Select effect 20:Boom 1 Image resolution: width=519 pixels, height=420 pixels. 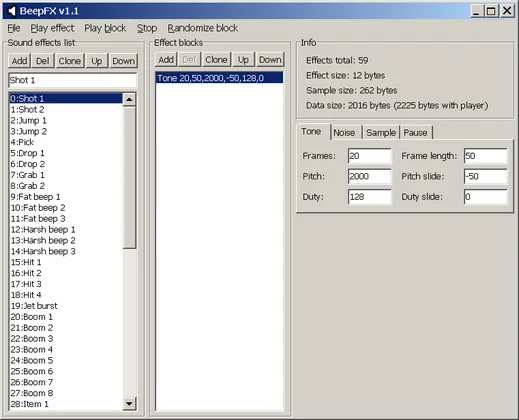[66, 317]
